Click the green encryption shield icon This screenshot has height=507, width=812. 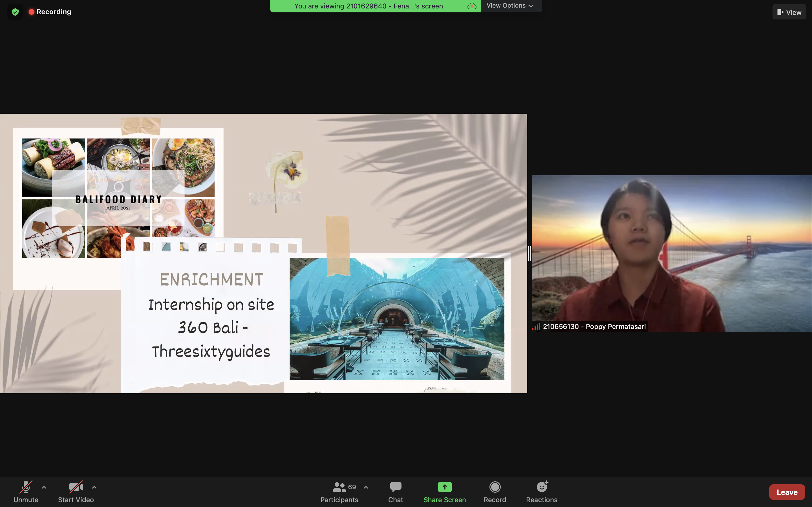[15, 12]
